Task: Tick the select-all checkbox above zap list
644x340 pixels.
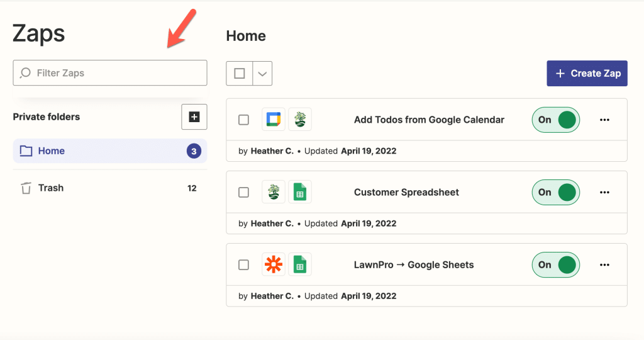Action: tap(240, 73)
